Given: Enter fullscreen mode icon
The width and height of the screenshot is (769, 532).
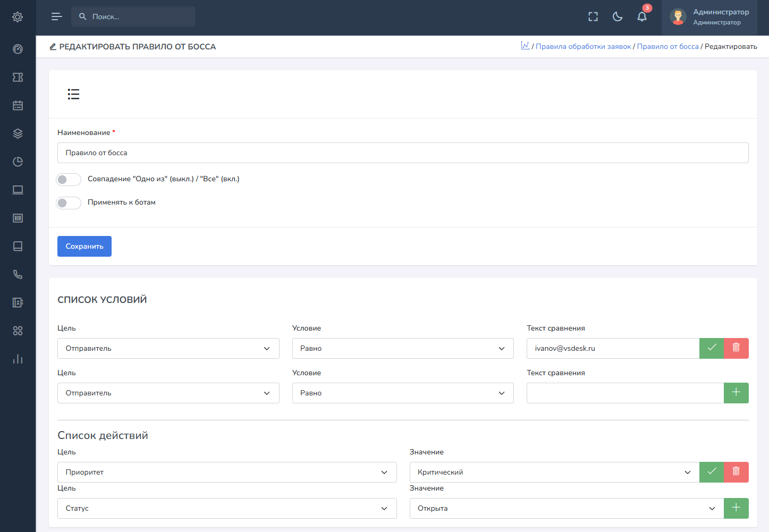Looking at the screenshot, I should click(x=593, y=16).
